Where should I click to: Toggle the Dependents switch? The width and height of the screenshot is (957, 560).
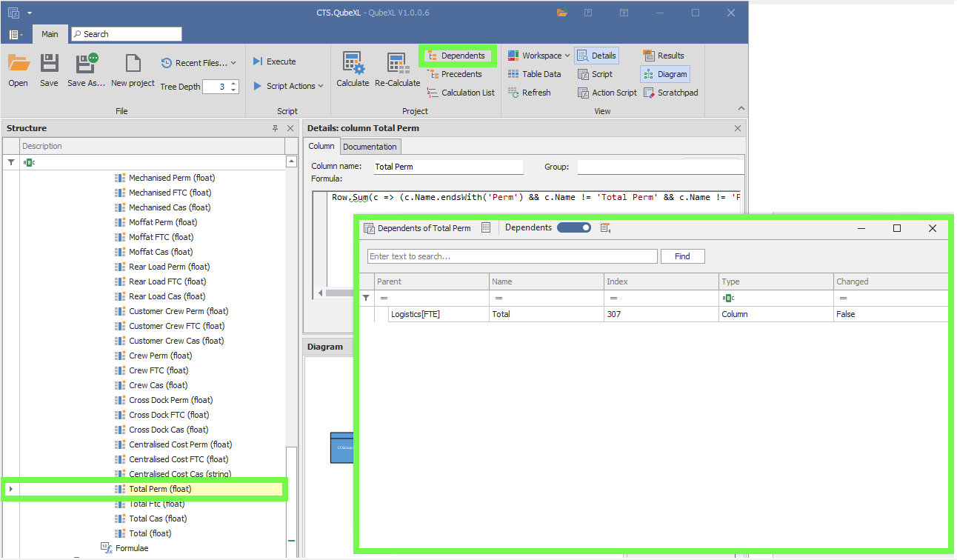click(574, 228)
